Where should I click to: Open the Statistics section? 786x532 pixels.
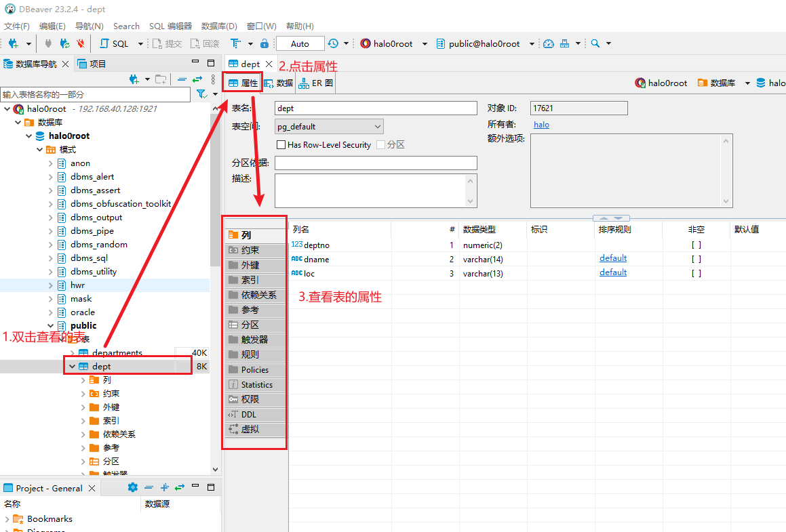pos(256,385)
